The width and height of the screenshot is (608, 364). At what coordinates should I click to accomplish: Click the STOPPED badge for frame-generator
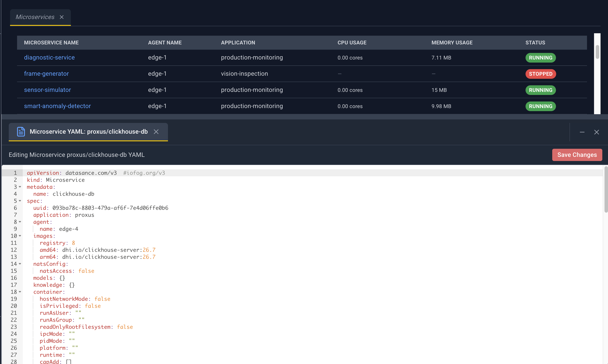541,74
